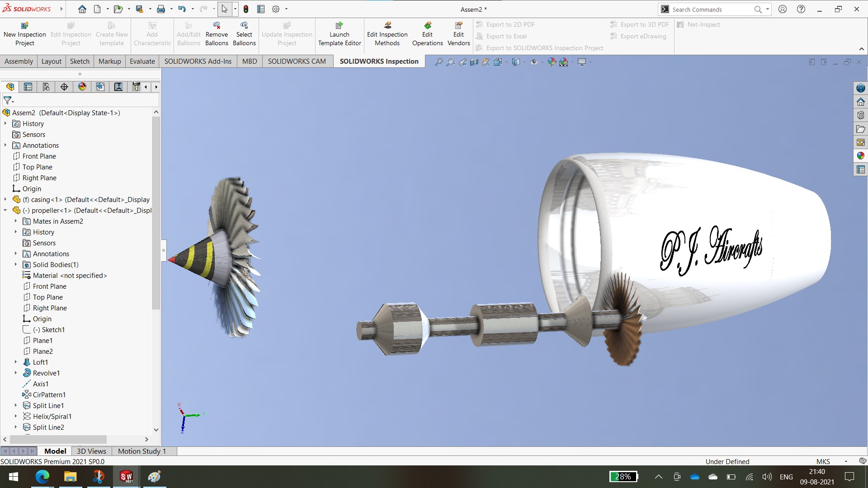Open Edit Inspection Methods
Image resolution: width=868 pixels, height=488 pixels.
(387, 34)
